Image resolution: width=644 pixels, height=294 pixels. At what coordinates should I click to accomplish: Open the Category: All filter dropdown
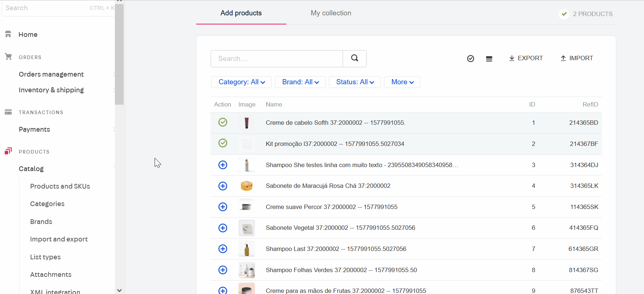click(x=241, y=82)
